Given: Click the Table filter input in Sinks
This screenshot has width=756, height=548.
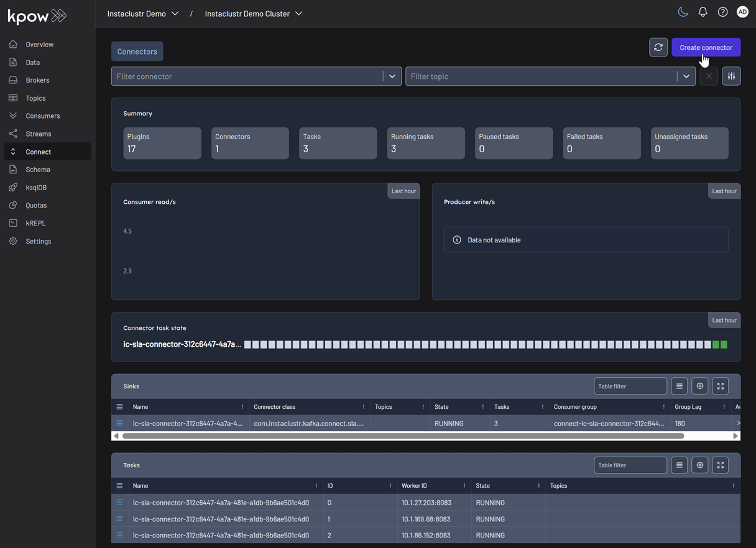Looking at the screenshot, I should [x=630, y=386].
